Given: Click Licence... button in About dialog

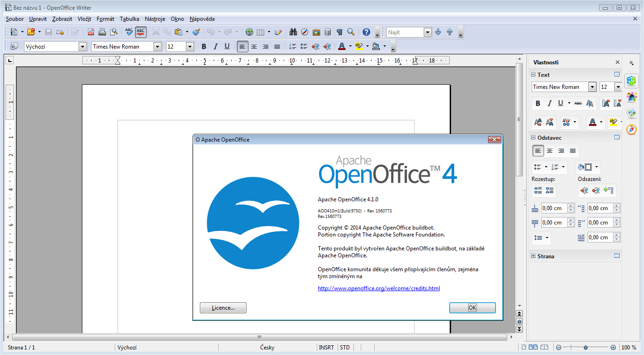Looking at the screenshot, I should coord(223,308).
